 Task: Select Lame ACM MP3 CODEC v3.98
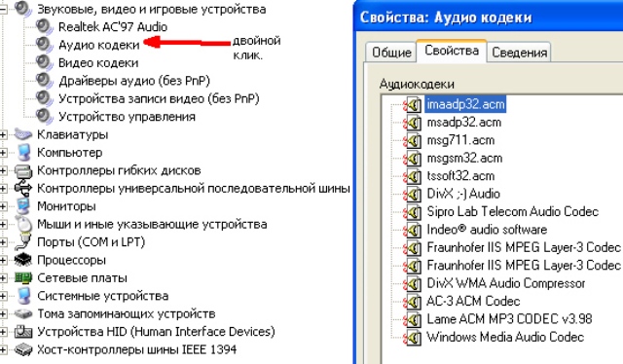point(509,319)
